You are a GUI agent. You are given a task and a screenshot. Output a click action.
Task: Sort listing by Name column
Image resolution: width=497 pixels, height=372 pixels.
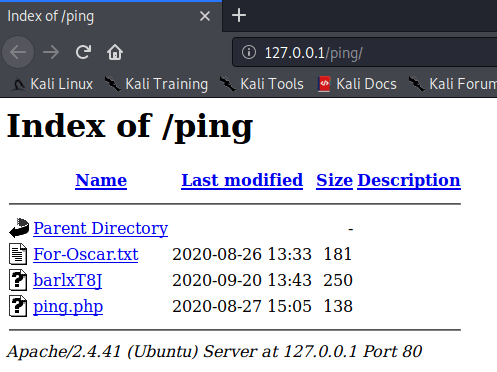pyautogui.click(x=101, y=180)
